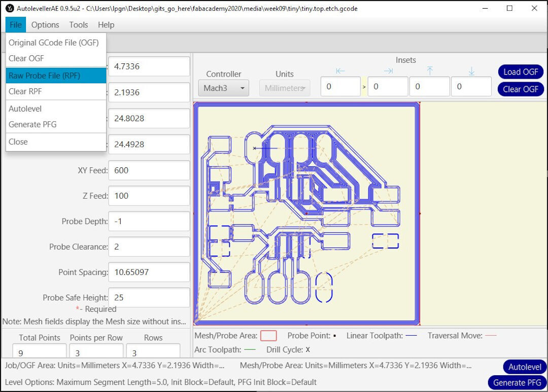This screenshot has width=548, height=392.
Task: Click the top inset arrow icon
Action: 430,71
